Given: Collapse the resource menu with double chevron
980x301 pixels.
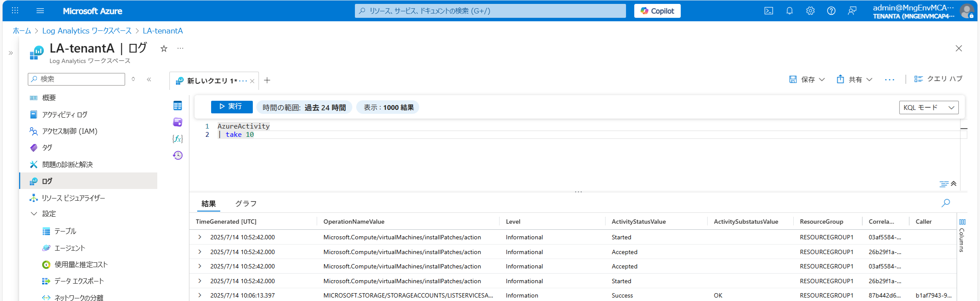Looking at the screenshot, I should [149, 79].
